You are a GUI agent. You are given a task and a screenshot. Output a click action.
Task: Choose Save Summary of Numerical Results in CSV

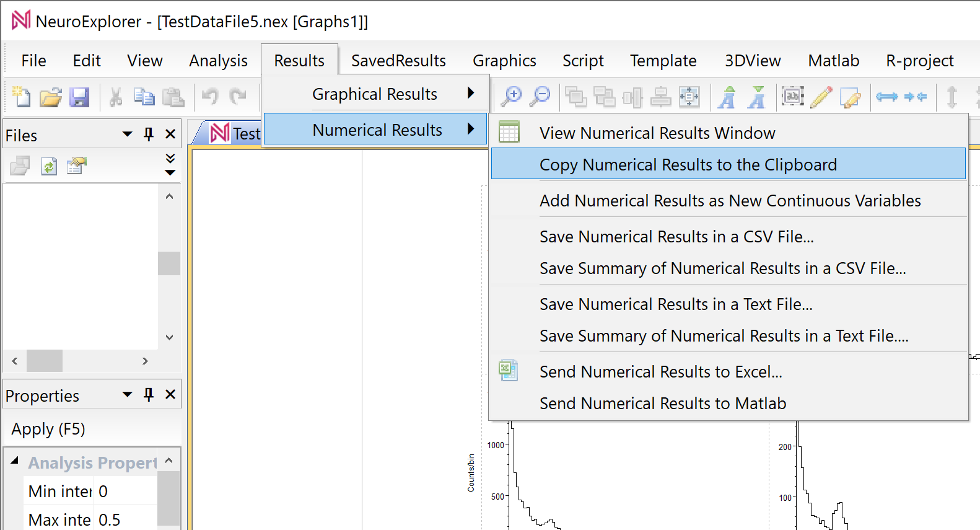728,268
